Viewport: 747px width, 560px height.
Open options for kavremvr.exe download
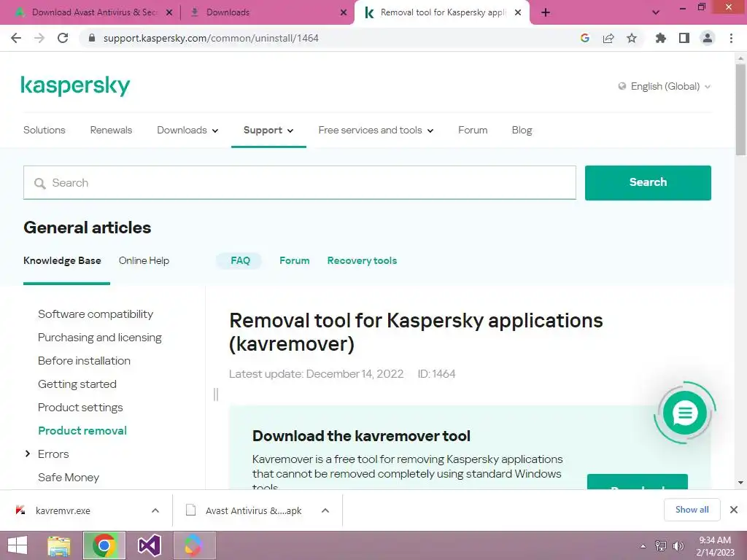tap(155, 510)
